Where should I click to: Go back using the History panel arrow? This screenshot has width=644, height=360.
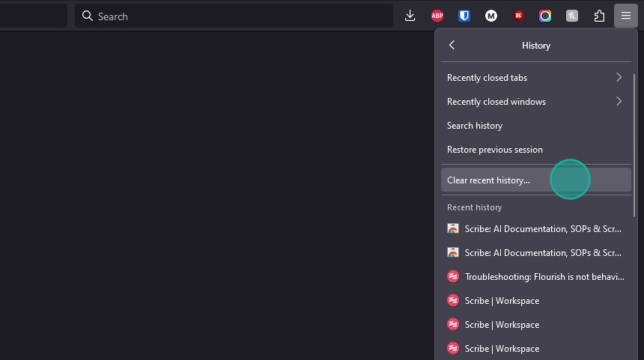point(452,45)
